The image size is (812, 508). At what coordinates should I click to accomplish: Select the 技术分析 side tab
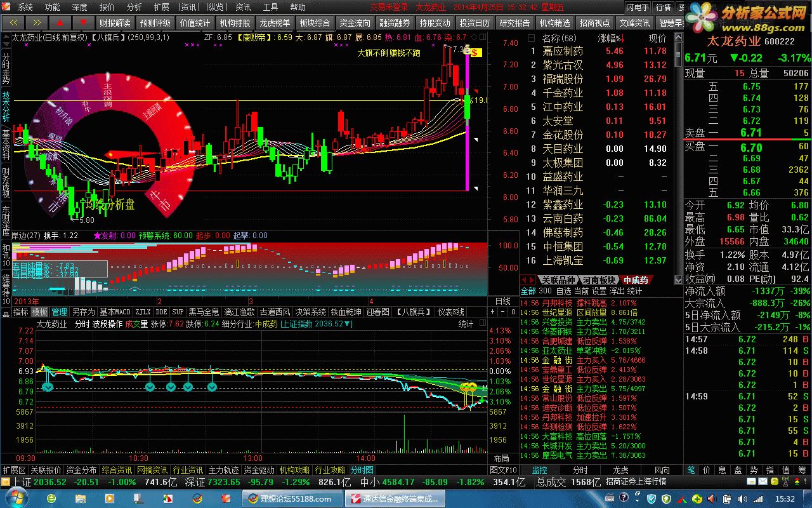tap(6, 106)
